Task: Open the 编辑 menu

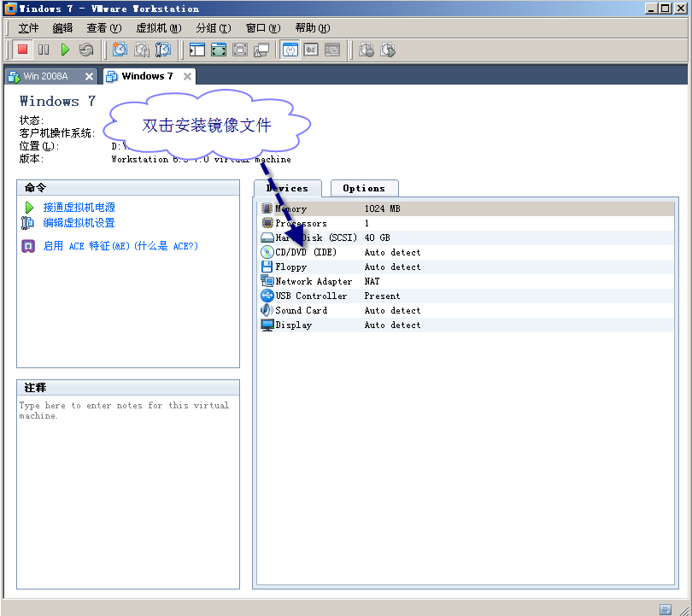Action: click(x=62, y=28)
